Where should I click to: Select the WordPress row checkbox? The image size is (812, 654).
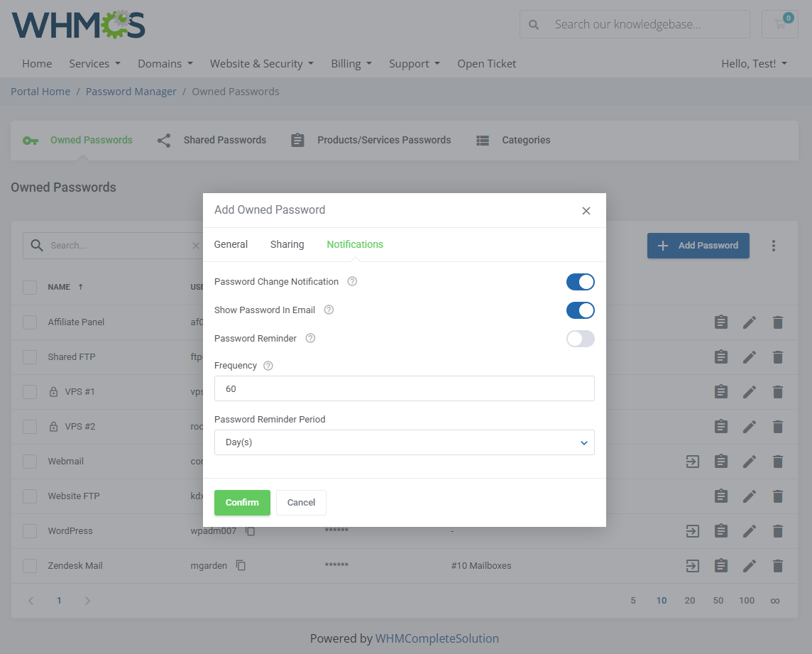tap(30, 530)
